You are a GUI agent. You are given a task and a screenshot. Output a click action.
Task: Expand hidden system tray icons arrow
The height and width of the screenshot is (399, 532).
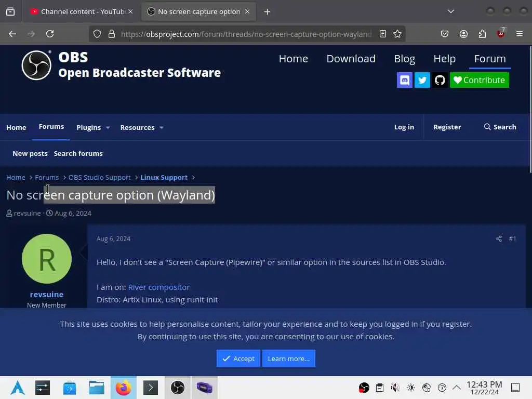point(457,388)
